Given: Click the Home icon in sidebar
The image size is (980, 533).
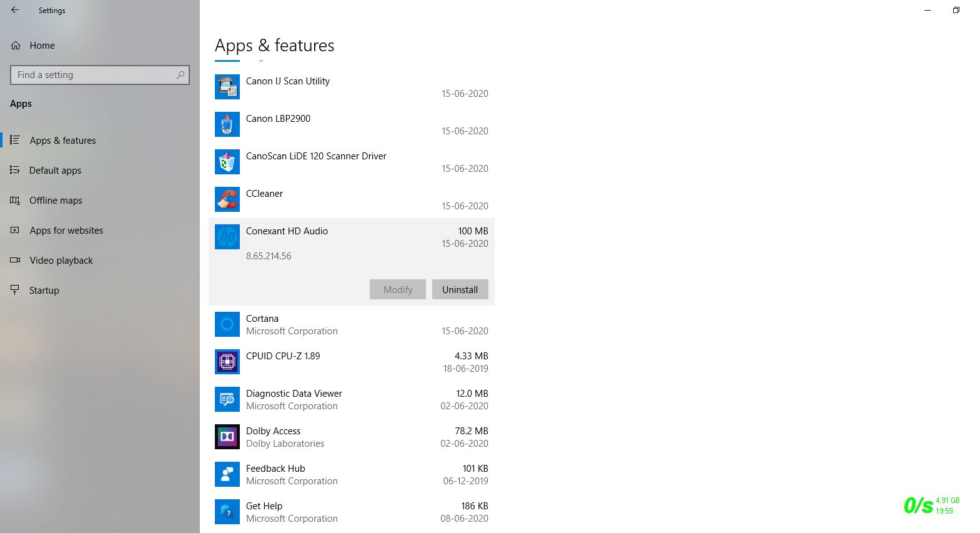Looking at the screenshot, I should click(16, 46).
